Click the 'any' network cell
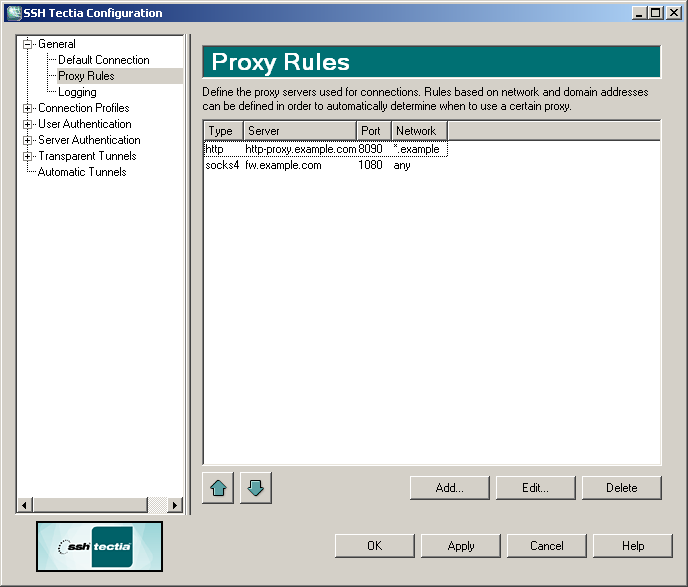Viewport: 688px width, 587px height. 402,165
